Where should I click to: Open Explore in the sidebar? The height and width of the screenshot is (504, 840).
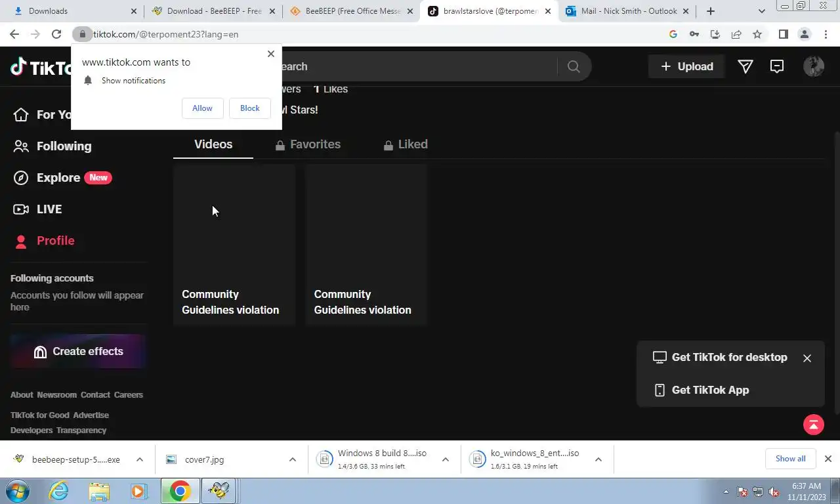pyautogui.click(x=62, y=178)
